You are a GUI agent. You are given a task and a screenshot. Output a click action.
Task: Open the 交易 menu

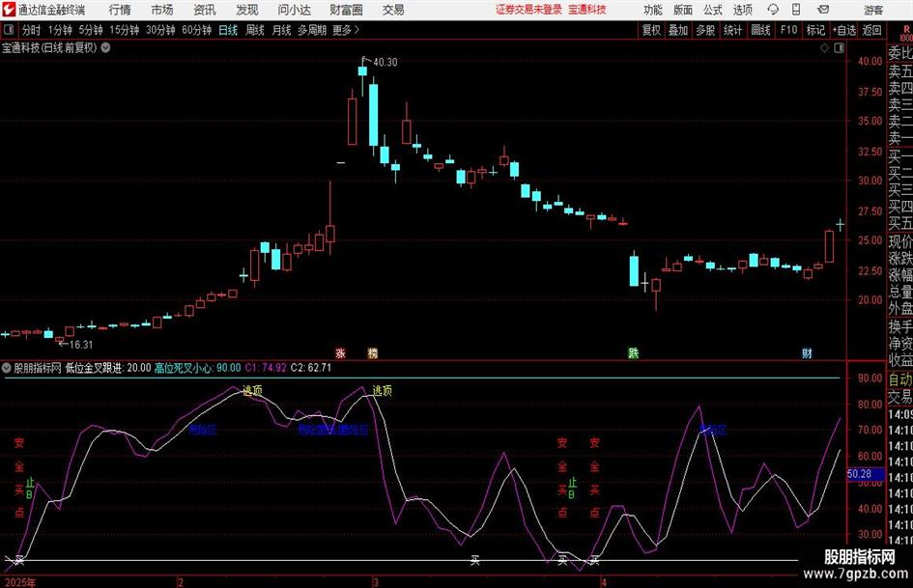tap(393, 10)
